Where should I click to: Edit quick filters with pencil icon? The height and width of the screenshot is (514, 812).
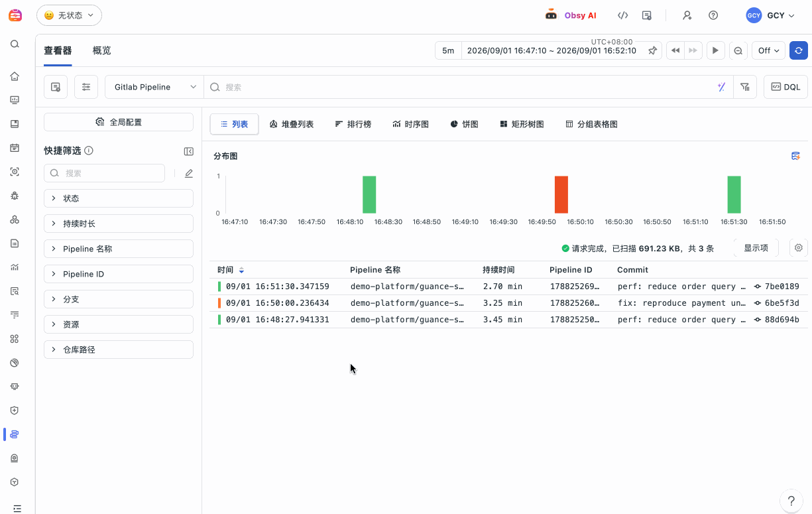(x=189, y=173)
